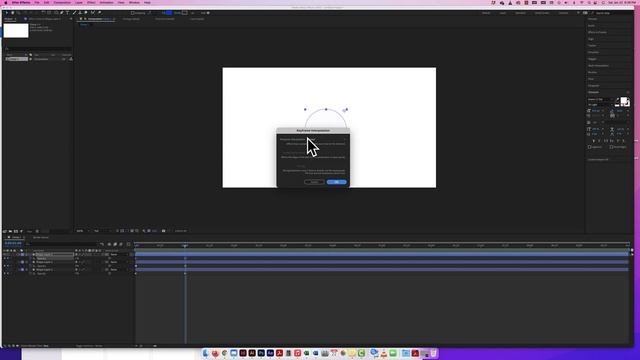Select the Brush tool
This screenshot has height=360, width=640.
pyautogui.click(x=74, y=13)
